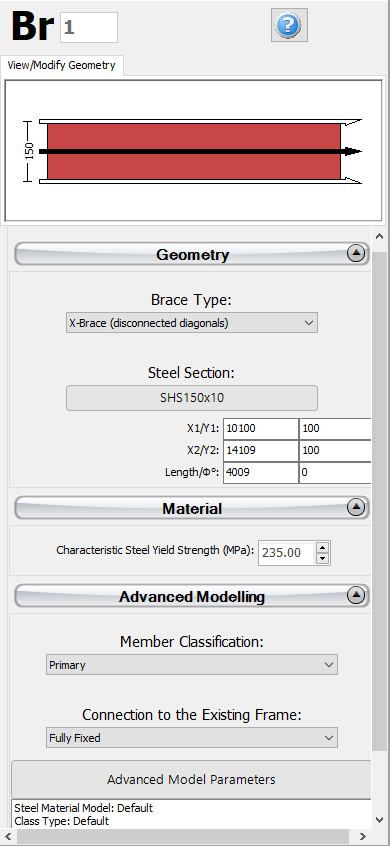Click the X2 coordinate field showing 14109
The height and width of the screenshot is (846, 390).
tap(261, 451)
